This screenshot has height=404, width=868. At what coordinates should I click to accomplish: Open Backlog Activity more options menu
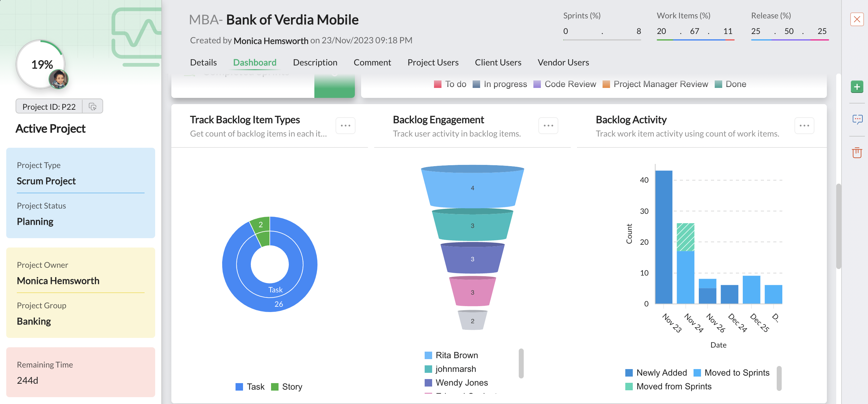coord(804,125)
